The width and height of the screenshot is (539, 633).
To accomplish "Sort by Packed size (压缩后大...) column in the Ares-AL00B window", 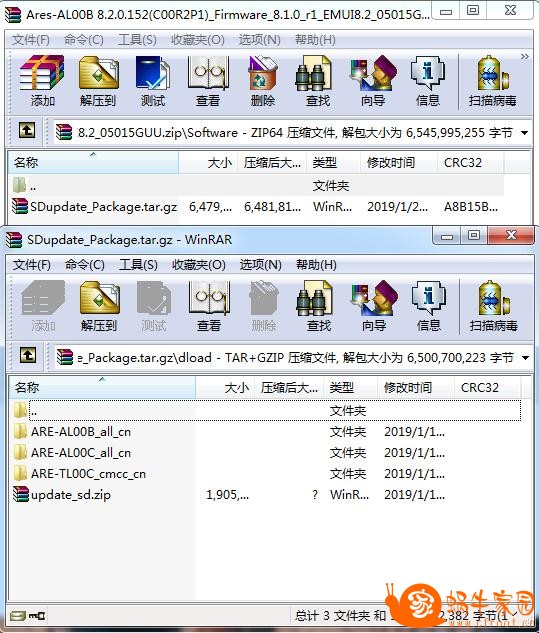I will (272, 163).
